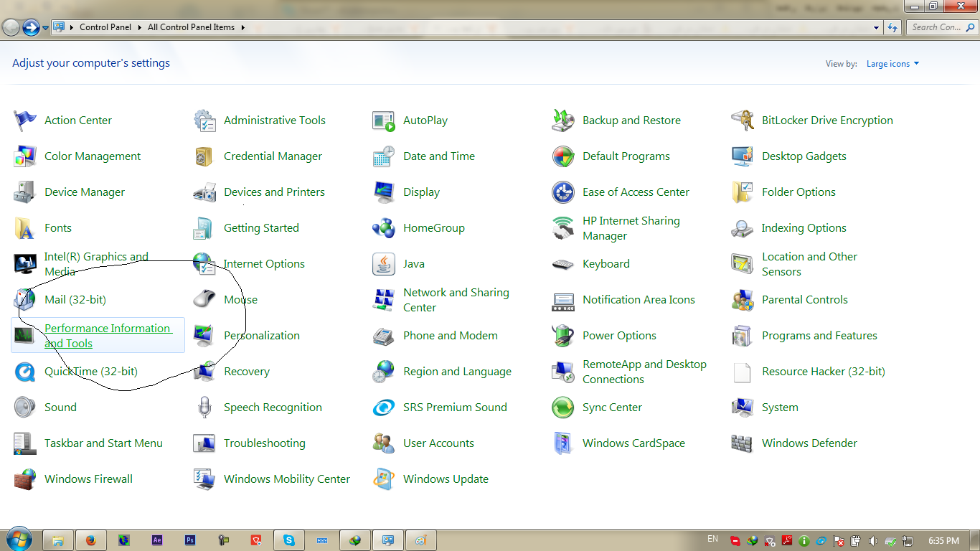Click the volume speaker tray icon
Viewport: 980px width, 551px height.
[x=873, y=541]
